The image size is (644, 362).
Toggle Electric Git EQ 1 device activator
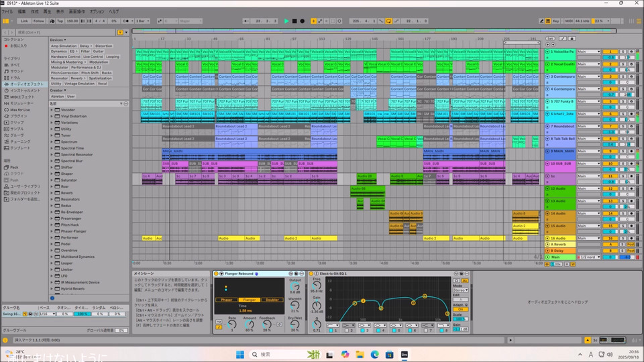click(x=312, y=274)
